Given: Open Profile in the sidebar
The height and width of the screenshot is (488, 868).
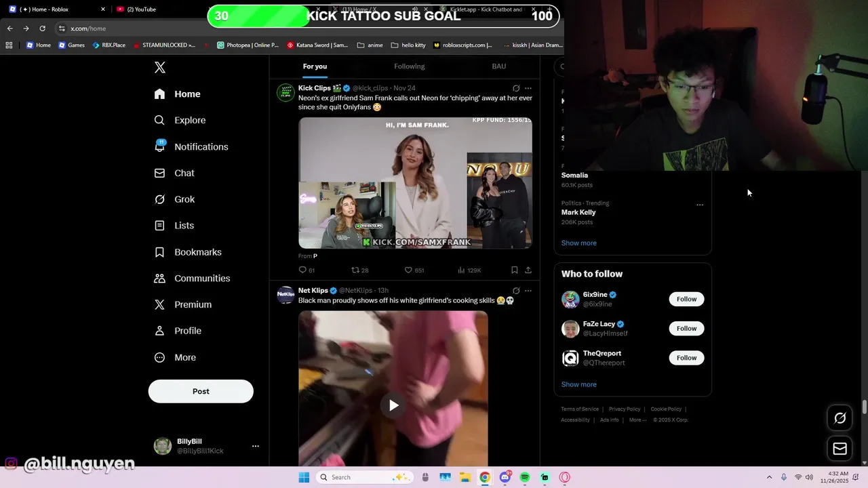Looking at the screenshot, I should 178,331.
